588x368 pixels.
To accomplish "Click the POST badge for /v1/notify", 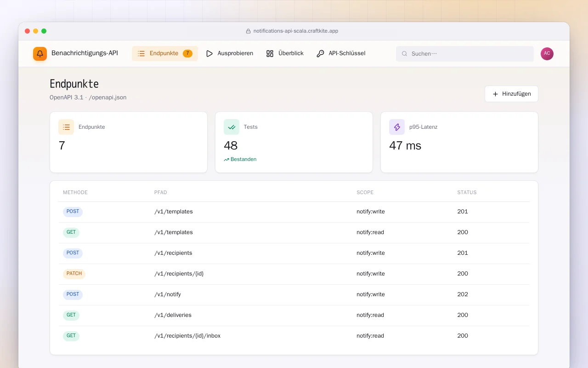I will (73, 294).
